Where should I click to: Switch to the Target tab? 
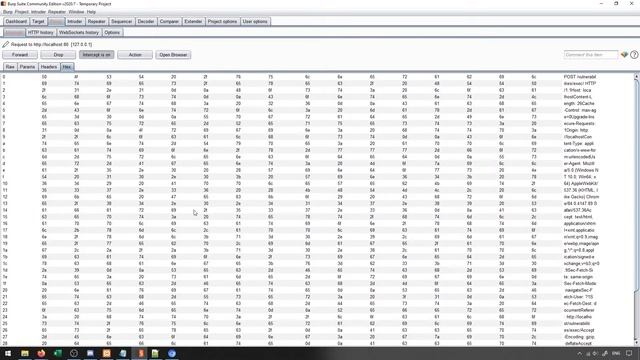pyautogui.click(x=38, y=21)
